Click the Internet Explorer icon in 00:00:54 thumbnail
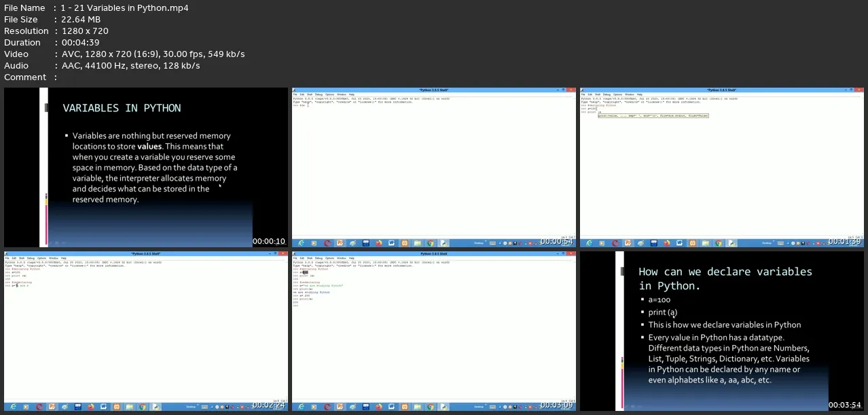The image size is (868, 415). (x=301, y=243)
